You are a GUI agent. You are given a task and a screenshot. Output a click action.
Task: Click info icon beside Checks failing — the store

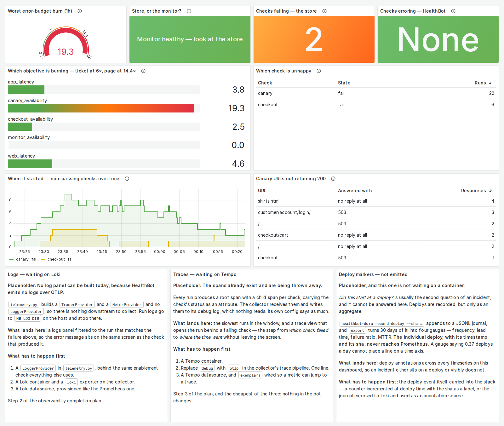coord(324,11)
